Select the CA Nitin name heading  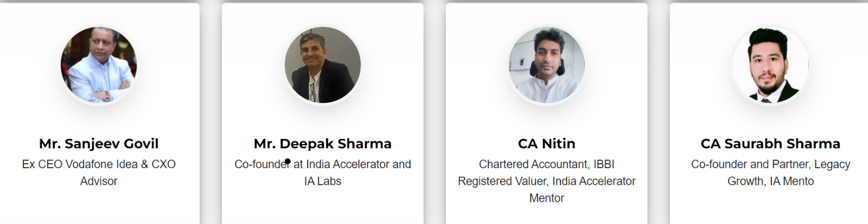click(x=547, y=144)
